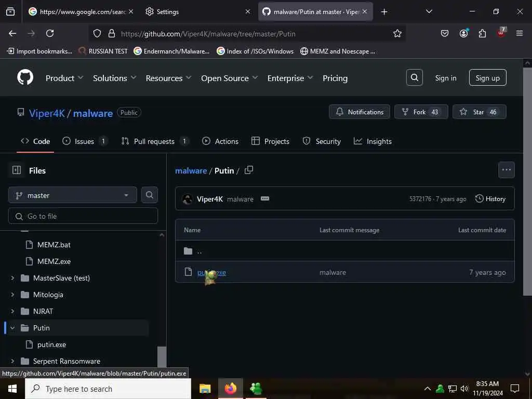
Task: Click Sign in link
Action: click(445, 78)
